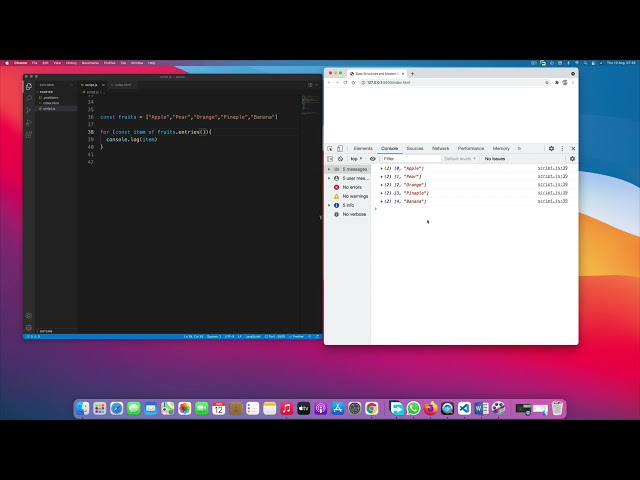This screenshot has width=640, height=480.
Task: Click the No Issues button
Action: click(495, 159)
